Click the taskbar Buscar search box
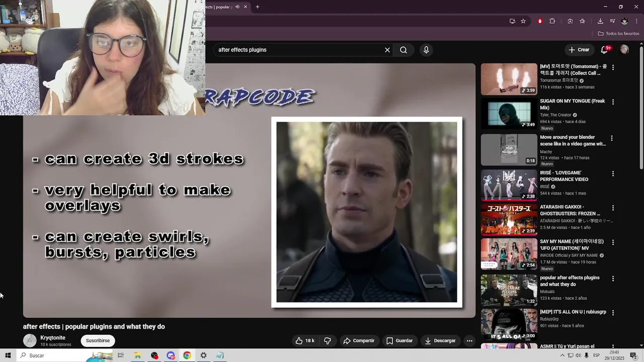The image size is (644, 362). [65, 355]
